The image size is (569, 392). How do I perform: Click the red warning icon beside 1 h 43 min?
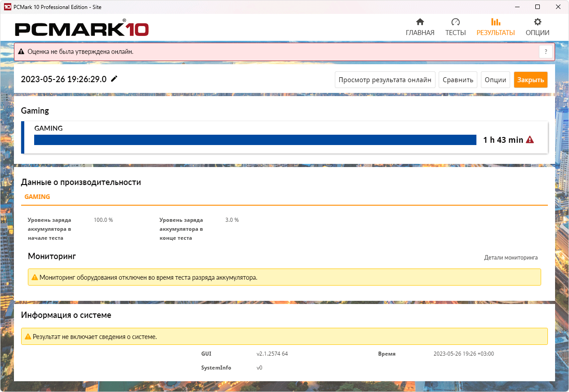click(530, 140)
